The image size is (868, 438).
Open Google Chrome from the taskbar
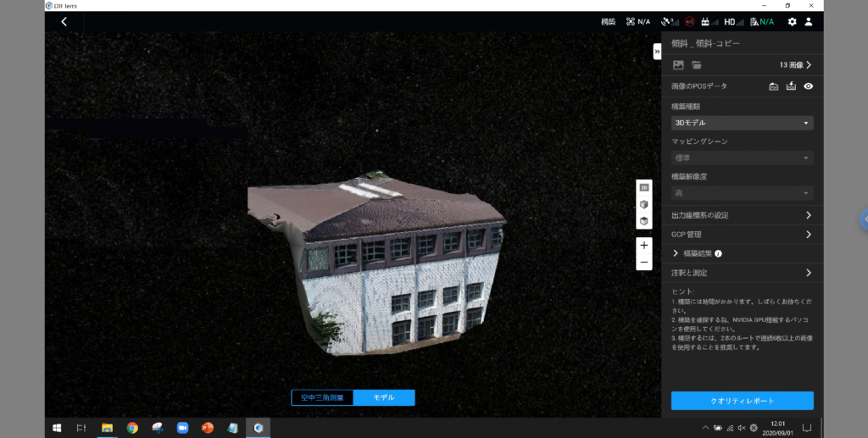coord(132,428)
